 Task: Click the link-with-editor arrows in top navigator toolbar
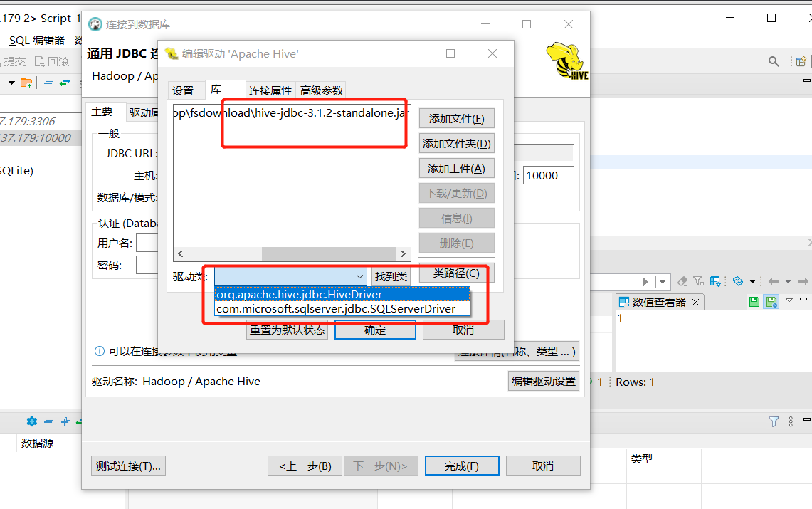(65, 83)
